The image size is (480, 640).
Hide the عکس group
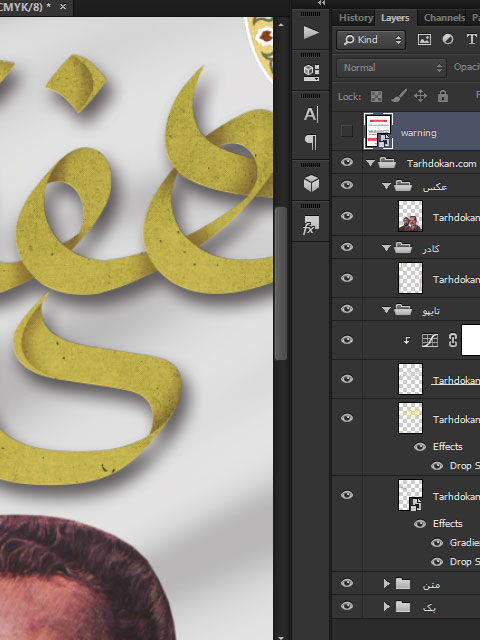pos(347,185)
